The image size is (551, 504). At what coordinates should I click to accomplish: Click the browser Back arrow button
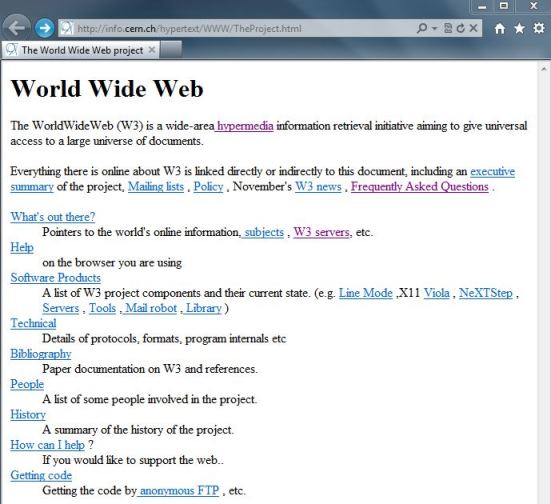point(17,27)
